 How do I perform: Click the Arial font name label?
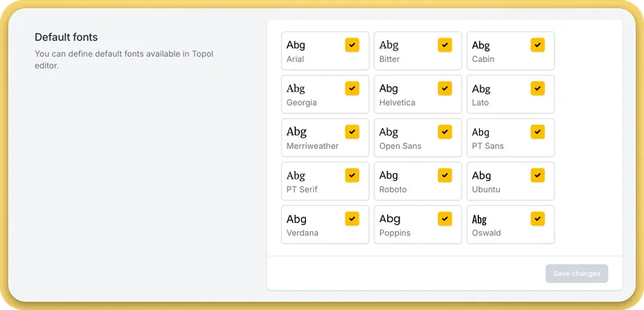point(295,59)
